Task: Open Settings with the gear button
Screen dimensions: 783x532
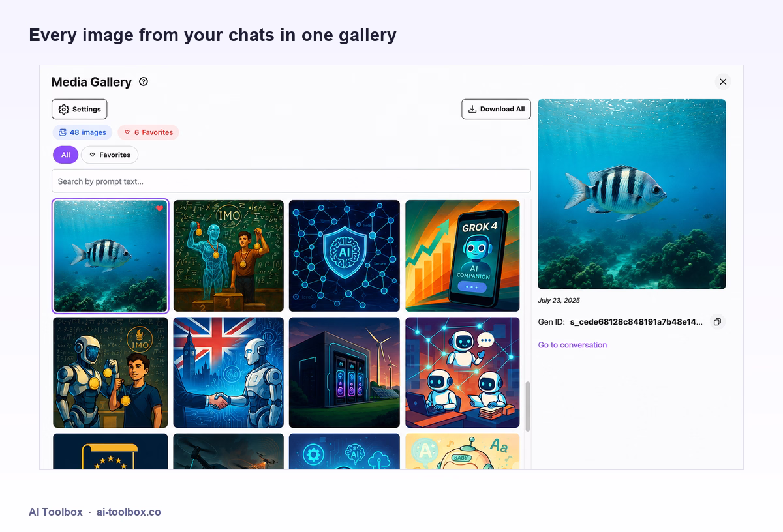Action: pyautogui.click(x=80, y=109)
